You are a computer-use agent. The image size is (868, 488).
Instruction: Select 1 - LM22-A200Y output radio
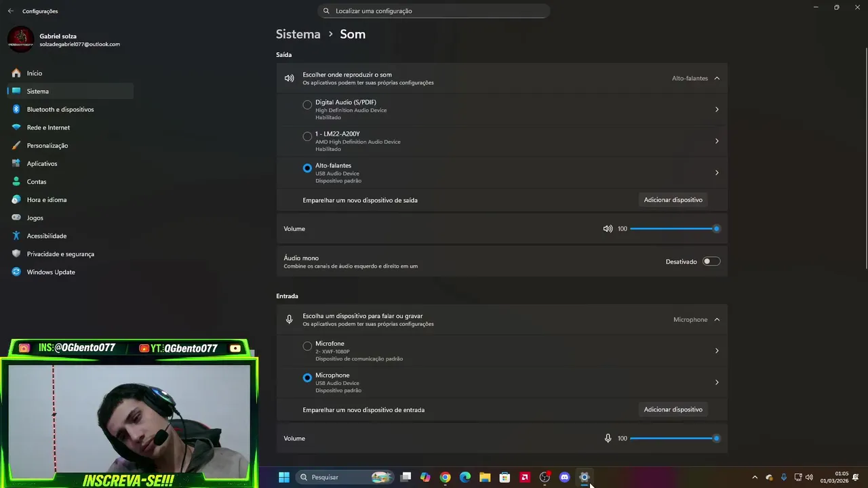(307, 136)
